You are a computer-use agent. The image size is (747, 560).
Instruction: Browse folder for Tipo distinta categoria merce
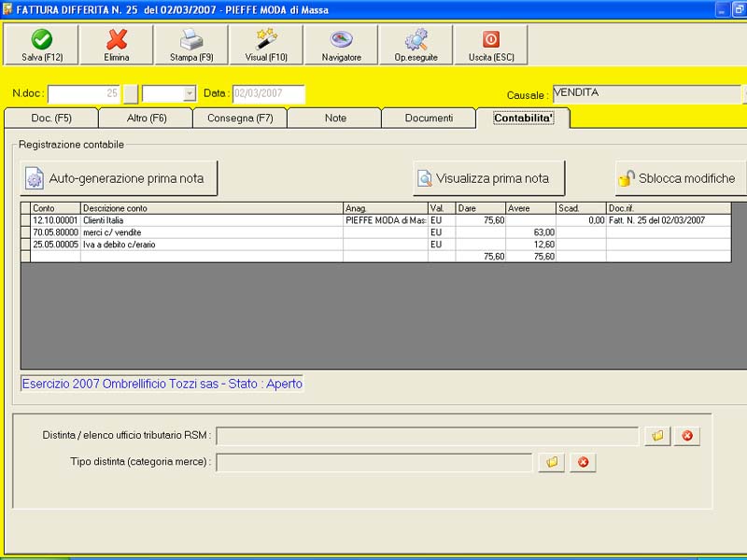pyautogui.click(x=552, y=462)
